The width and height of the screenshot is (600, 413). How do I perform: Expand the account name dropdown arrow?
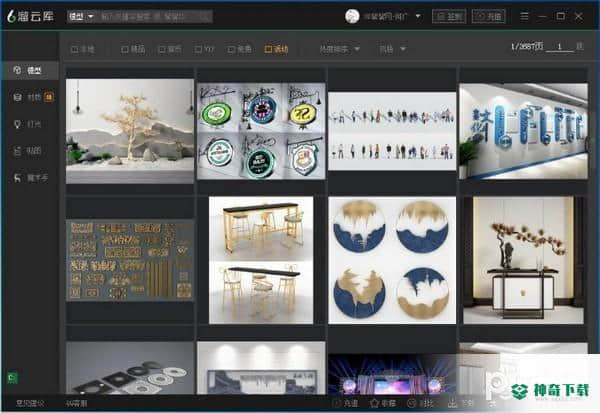(x=418, y=16)
